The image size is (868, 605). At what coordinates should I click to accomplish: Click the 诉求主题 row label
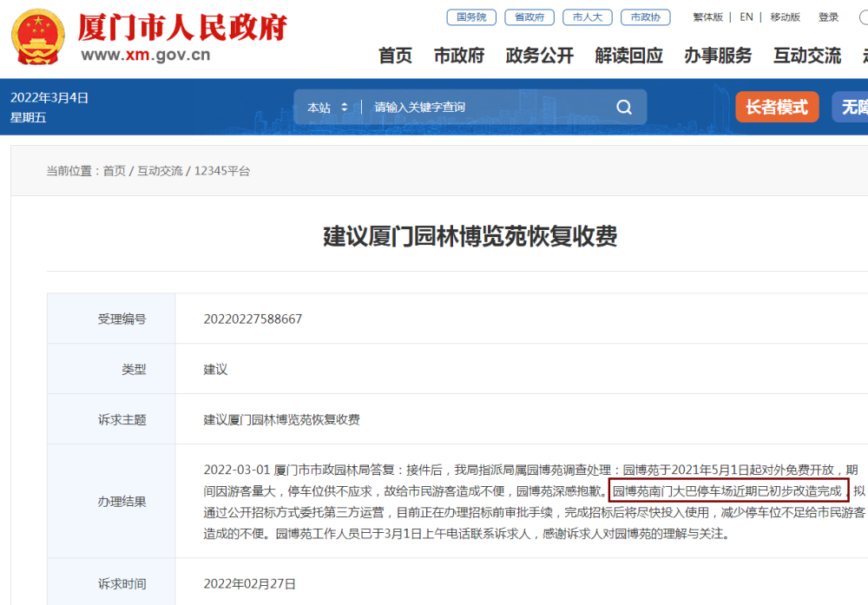122,419
